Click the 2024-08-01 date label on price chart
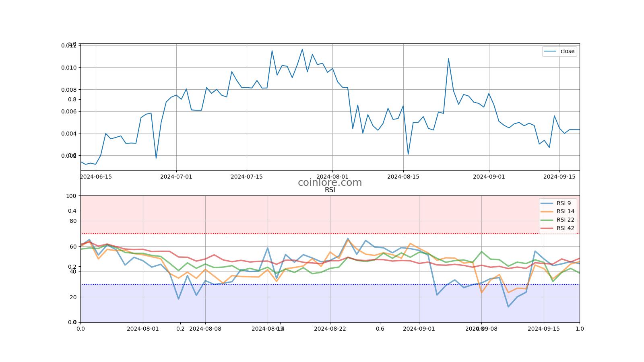 coord(332,177)
